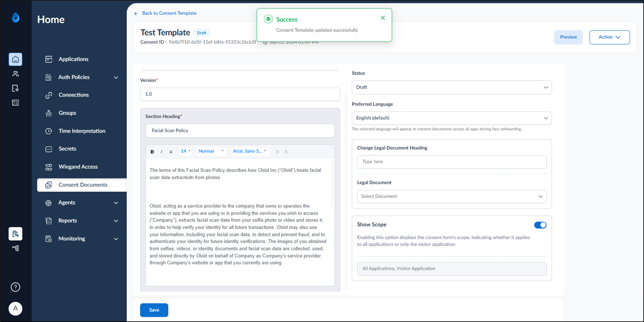Click the Preview button
This screenshot has width=644, height=322.
click(568, 37)
